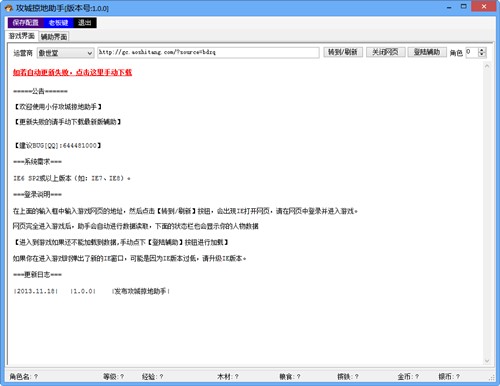The height and width of the screenshot is (386, 500).
Task: Click the 更新日志 heading text
Action: pos(37,275)
